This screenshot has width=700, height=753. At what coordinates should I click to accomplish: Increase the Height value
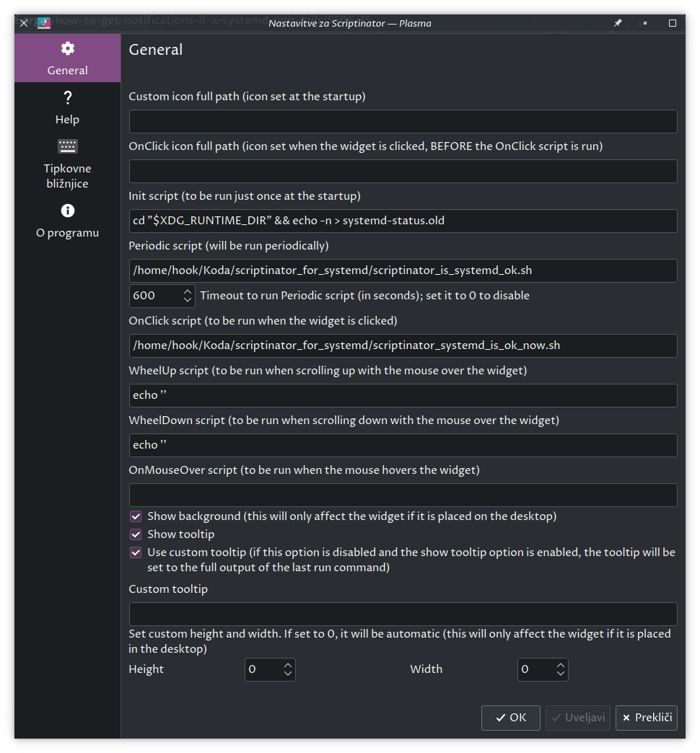point(288,665)
